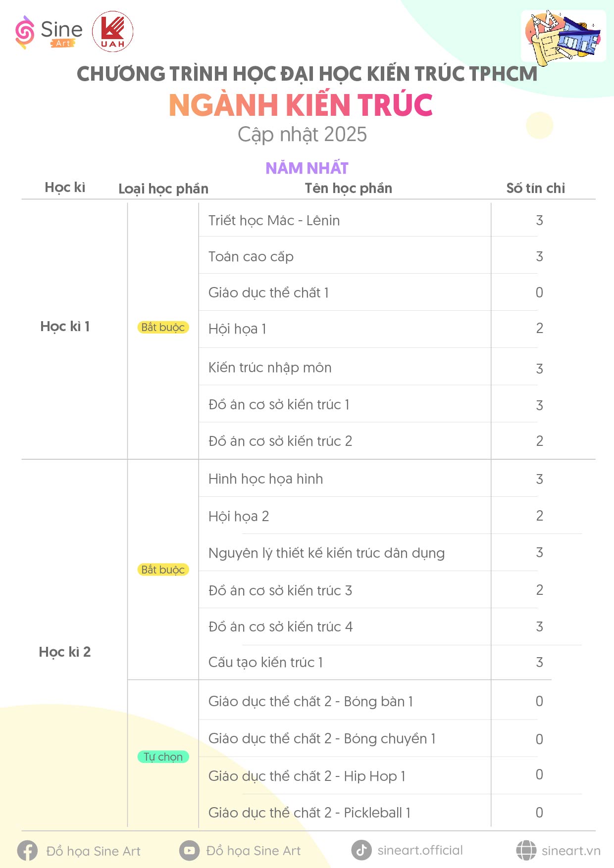
Task: Click the green Tự chọn tag
Action: 163,757
